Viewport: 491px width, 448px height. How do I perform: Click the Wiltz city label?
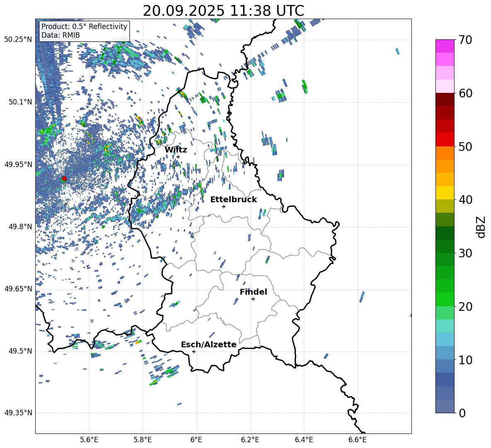tap(176, 150)
